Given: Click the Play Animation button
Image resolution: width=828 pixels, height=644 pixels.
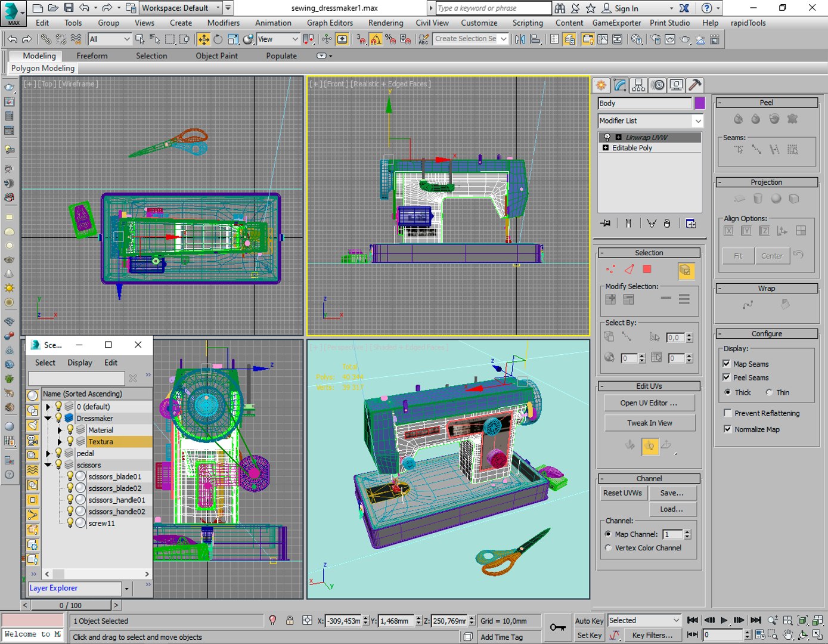Looking at the screenshot, I should [x=724, y=620].
